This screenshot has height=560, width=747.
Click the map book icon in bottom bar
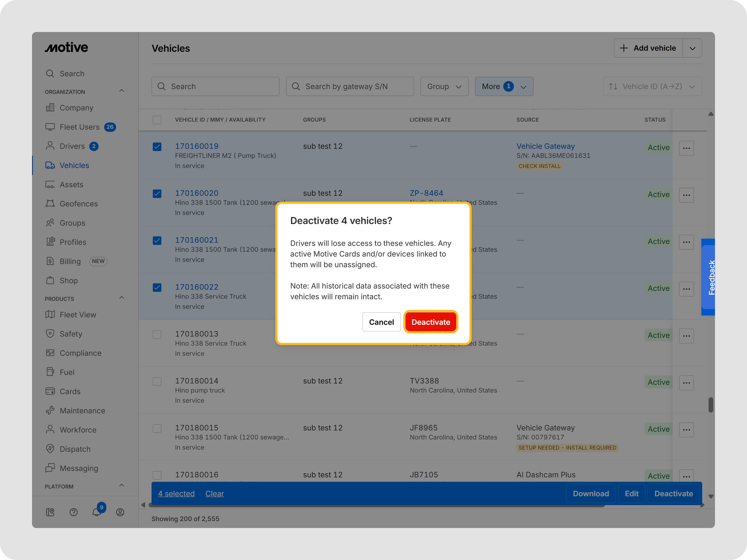[50, 512]
